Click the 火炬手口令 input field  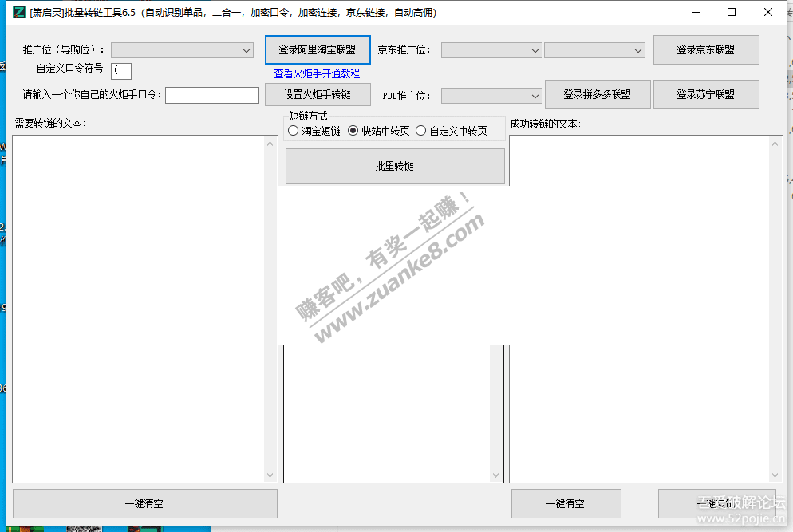[x=212, y=96]
